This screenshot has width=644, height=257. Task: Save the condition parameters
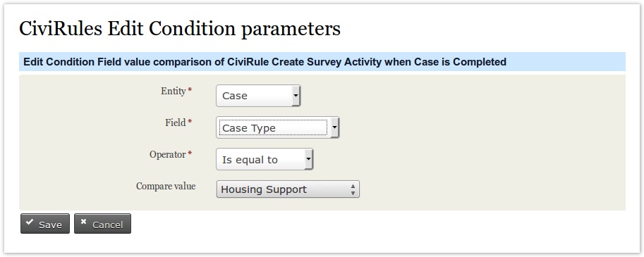point(45,224)
